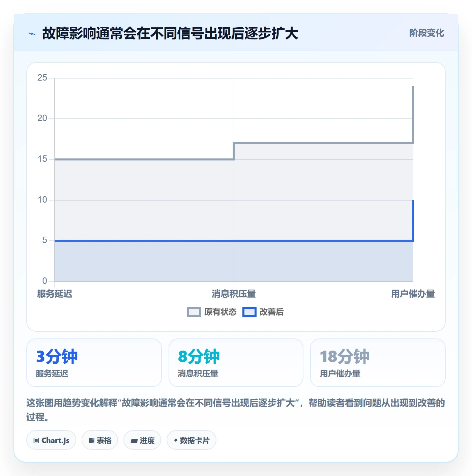Click the y-axis value 5
This screenshot has height=476, width=472.
(45, 240)
